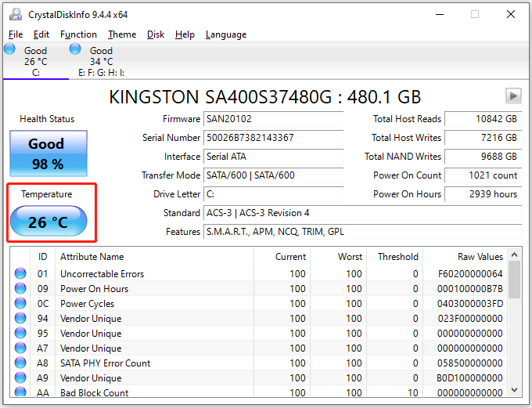This screenshot has height=408, width=532.
Task: Click the Worst column header
Action: click(338, 257)
